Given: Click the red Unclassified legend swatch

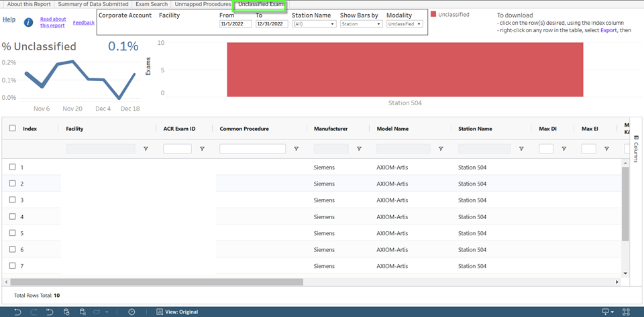Looking at the screenshot, I should (433, 14).
